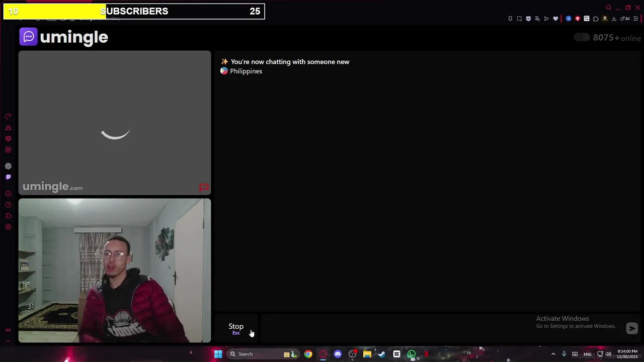The image size is (644, 362).
Task: Click your own webcam preview
Action: pos(115,270)
